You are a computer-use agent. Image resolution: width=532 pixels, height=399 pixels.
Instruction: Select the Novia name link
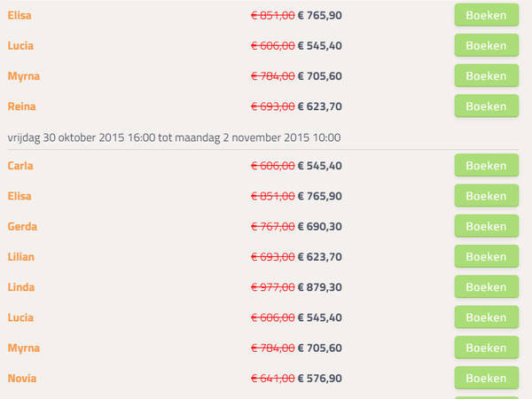[22, 379]
